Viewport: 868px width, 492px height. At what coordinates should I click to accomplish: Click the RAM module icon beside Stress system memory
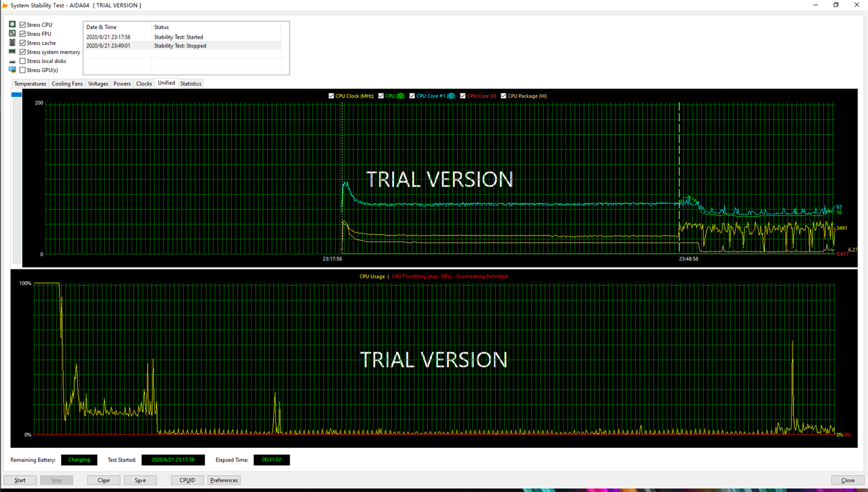click(x=12, y=52)
